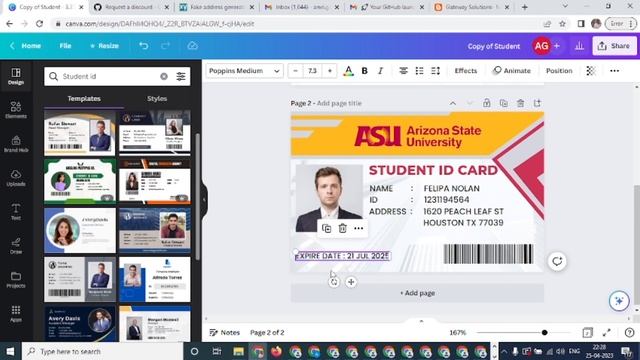The image size is (640, 360).
Task: Open the Notes panel
Action: point(224,333)
